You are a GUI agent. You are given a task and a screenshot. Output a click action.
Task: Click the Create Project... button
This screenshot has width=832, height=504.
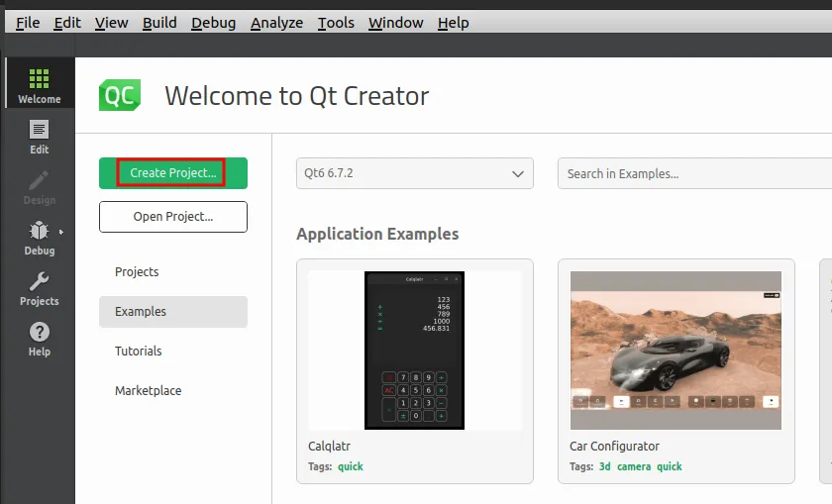click(173, 173)
